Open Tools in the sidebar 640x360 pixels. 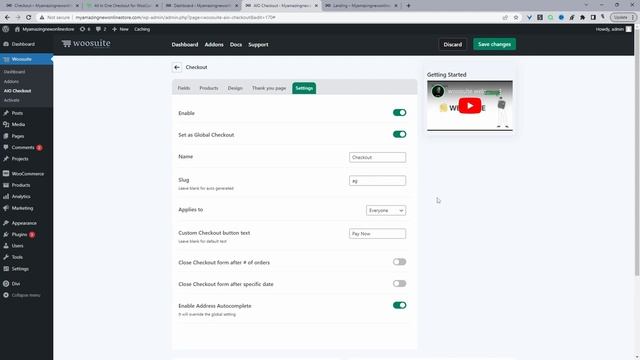coord(17,258)
